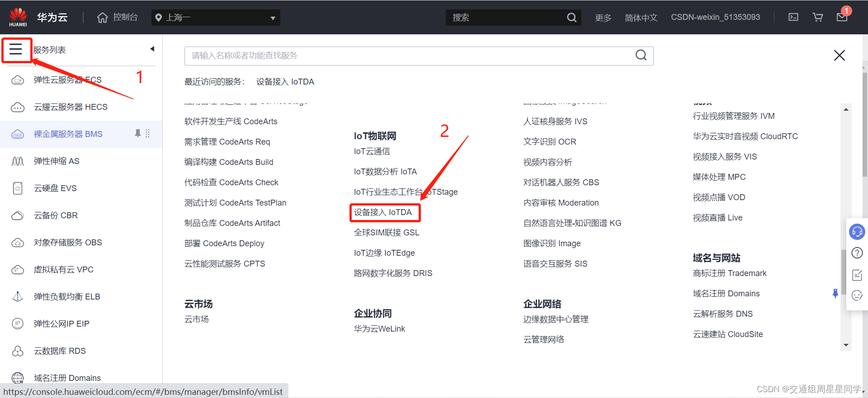Open 云解析服务 DNS

(723, 314)
